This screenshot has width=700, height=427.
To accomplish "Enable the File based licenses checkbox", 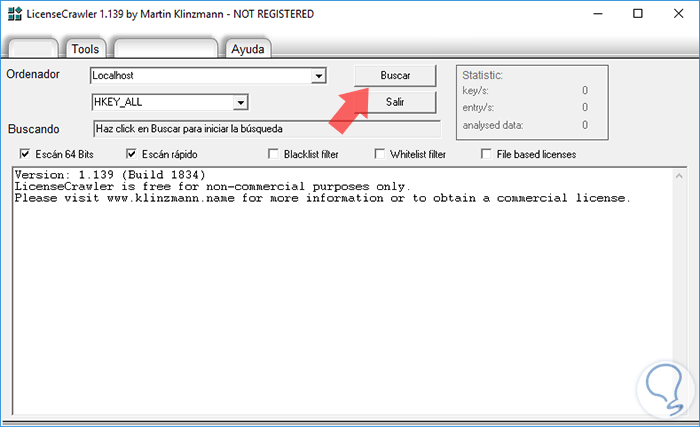I will click(486, 154).
